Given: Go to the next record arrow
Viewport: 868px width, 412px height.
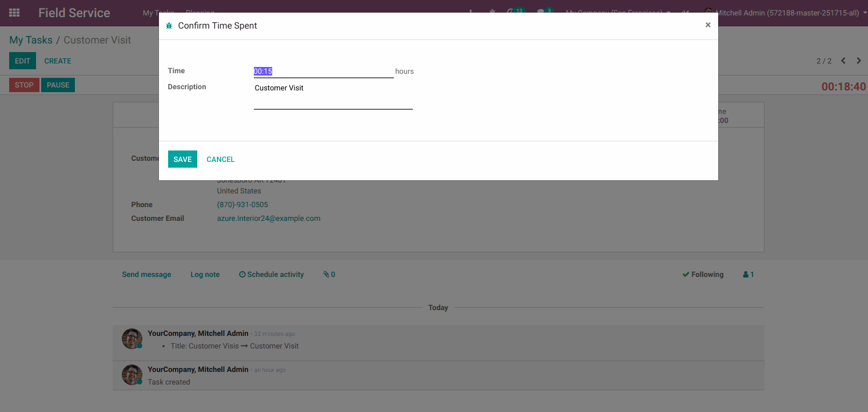Looking at the screenshot, I should tap(859, 61).
